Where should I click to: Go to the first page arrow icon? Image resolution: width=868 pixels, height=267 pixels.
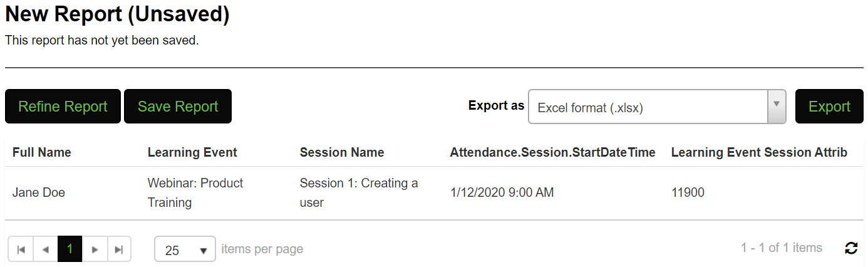21,249
